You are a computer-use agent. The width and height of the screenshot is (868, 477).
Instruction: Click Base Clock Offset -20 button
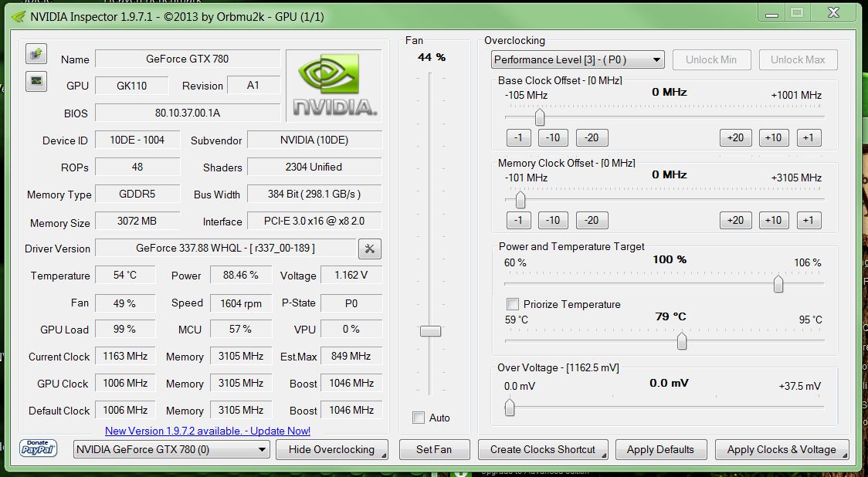point(592,138)
